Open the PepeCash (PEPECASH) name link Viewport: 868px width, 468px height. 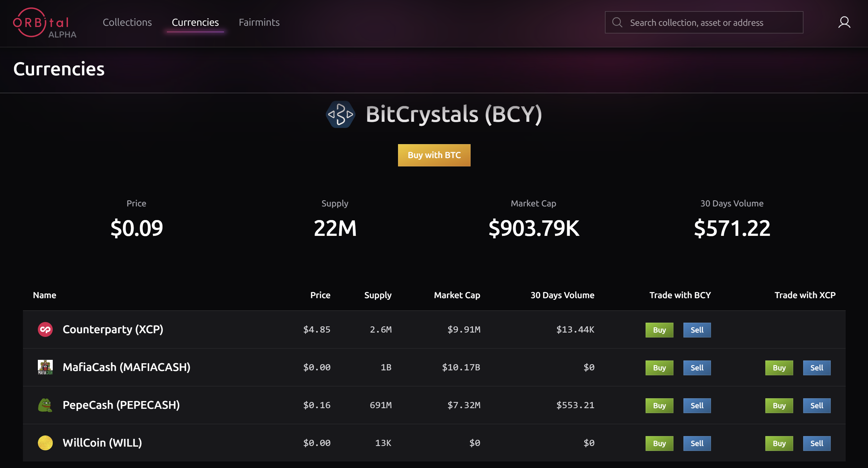pyautogui.click(x=121, y=405)
